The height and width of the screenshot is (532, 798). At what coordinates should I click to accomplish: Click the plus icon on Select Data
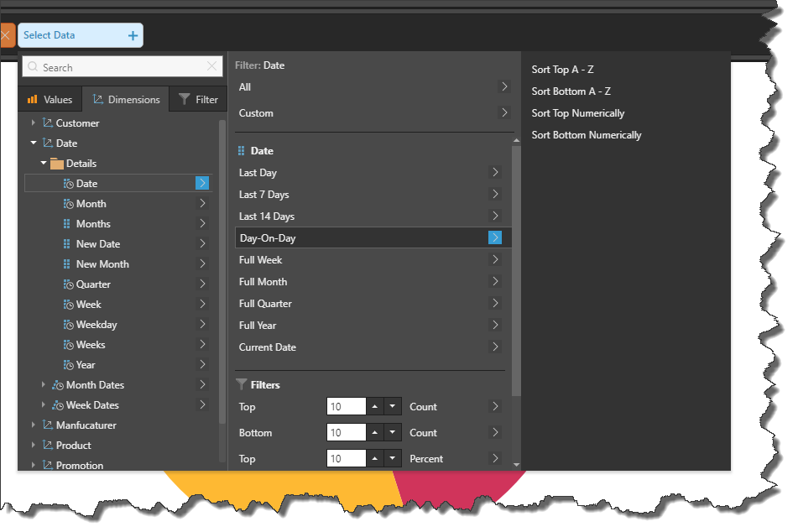pyautogui.click(x=133, y=35)
